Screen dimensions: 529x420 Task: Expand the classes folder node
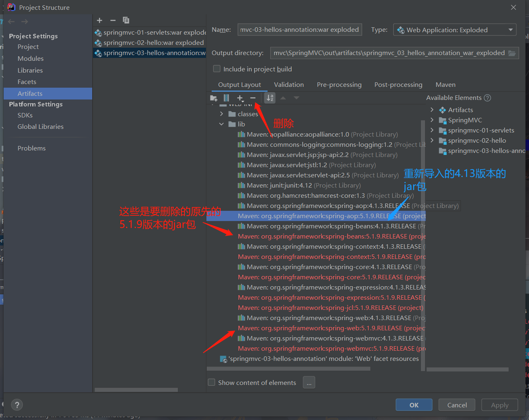coord(221,114)
